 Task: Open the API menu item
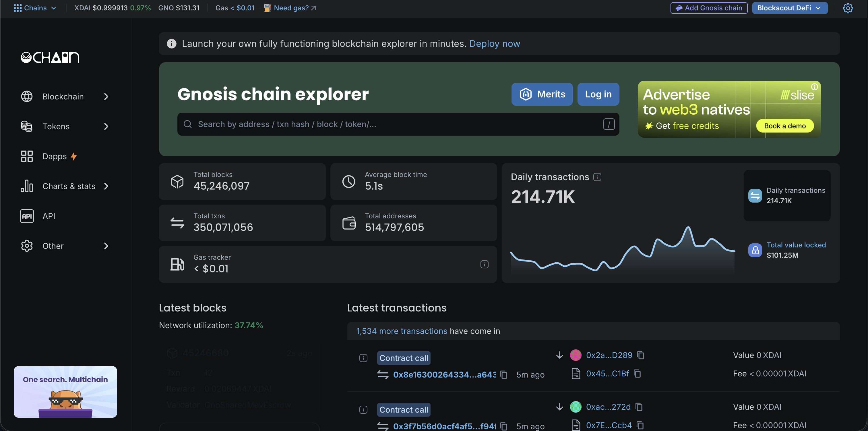pos(49,216)
